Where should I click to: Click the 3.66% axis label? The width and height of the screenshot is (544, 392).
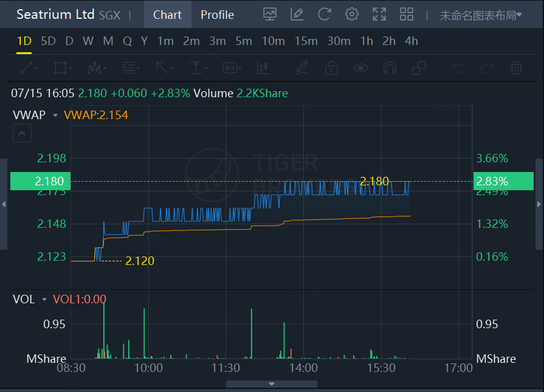coord(492,158)
